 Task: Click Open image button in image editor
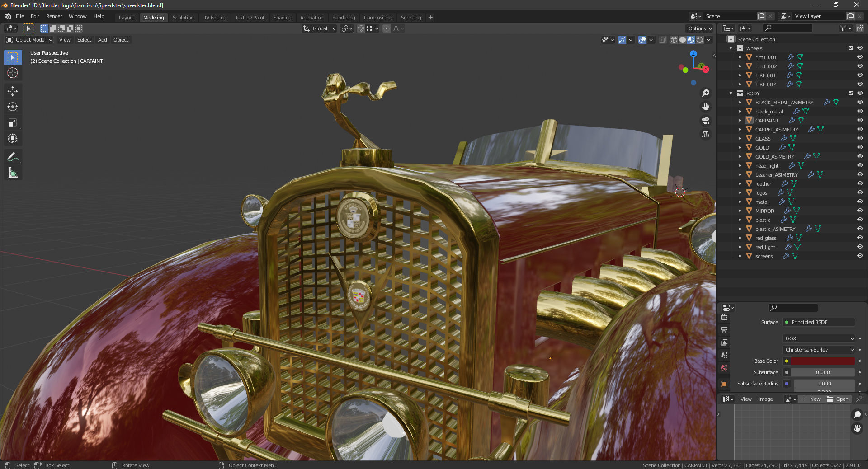pyautogui.click(x=838, y=399)
